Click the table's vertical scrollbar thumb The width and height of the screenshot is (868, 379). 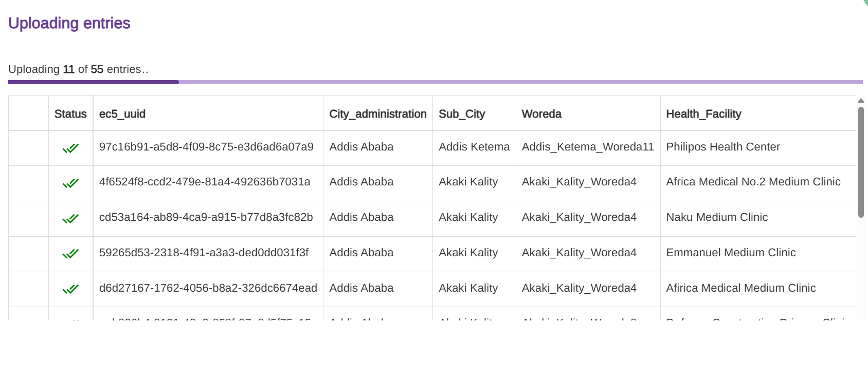tap(861, 162)
